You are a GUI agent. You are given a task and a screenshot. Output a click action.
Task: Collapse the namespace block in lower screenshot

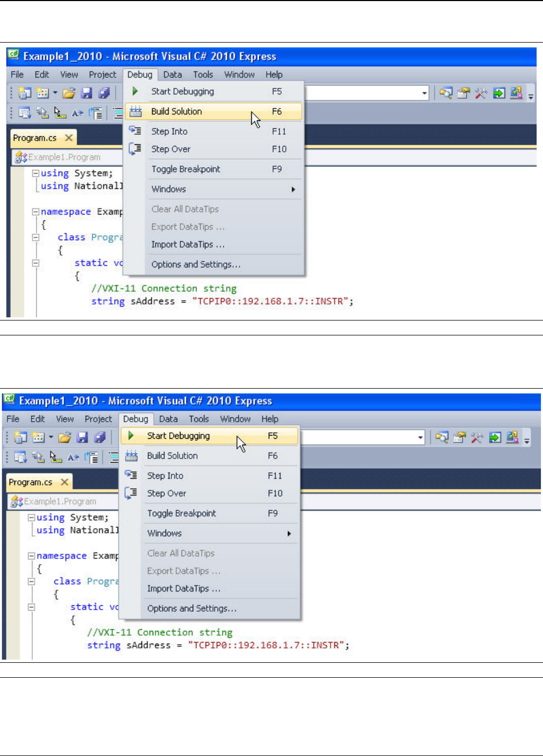click(x=31, y=556)
